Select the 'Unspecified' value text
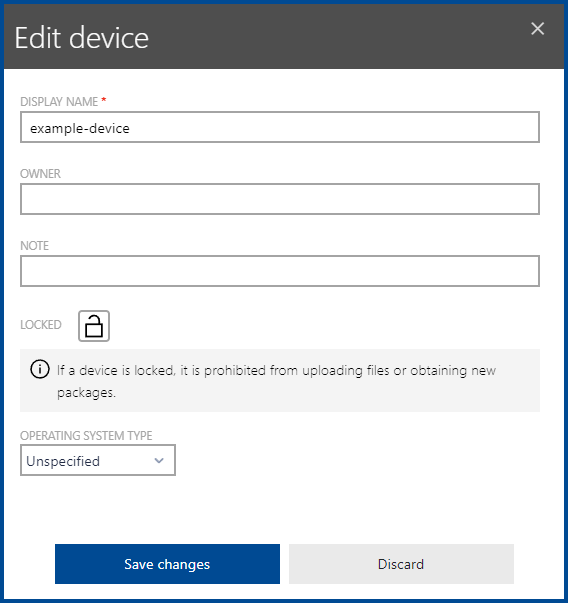 click(x=63, y=461)
